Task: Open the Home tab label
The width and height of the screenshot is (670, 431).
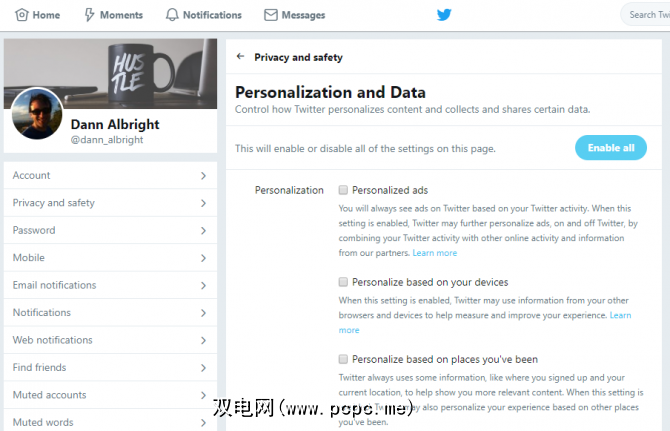Action: pyautogui.click(x=46, y=15)
